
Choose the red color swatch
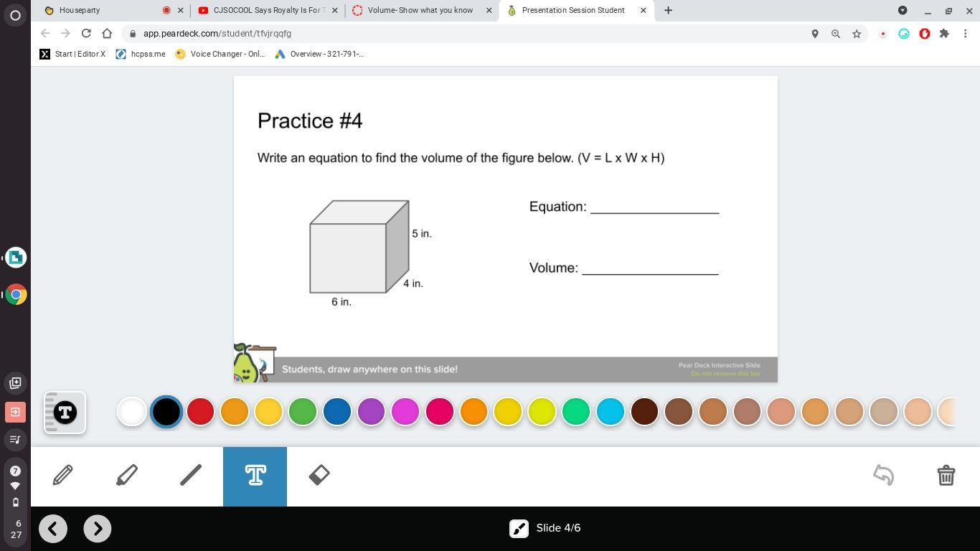[201, 412]
